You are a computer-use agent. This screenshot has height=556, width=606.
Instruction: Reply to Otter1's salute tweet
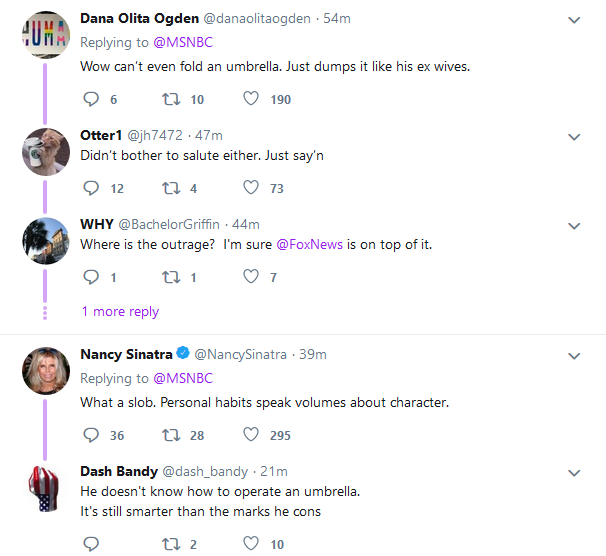(91, 188)
